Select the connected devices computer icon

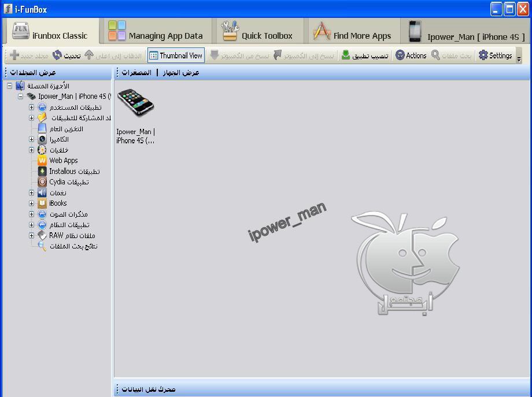click(20, 86)
